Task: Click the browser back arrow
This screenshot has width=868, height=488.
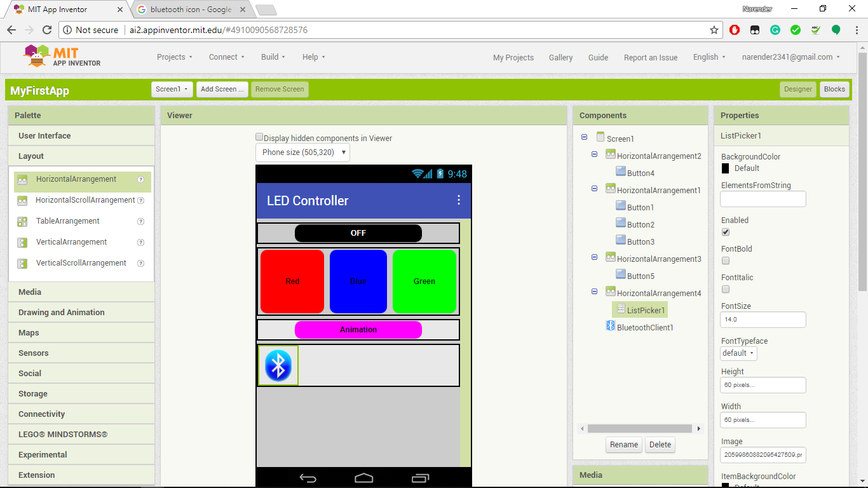Action: click(x=11, y=30)
